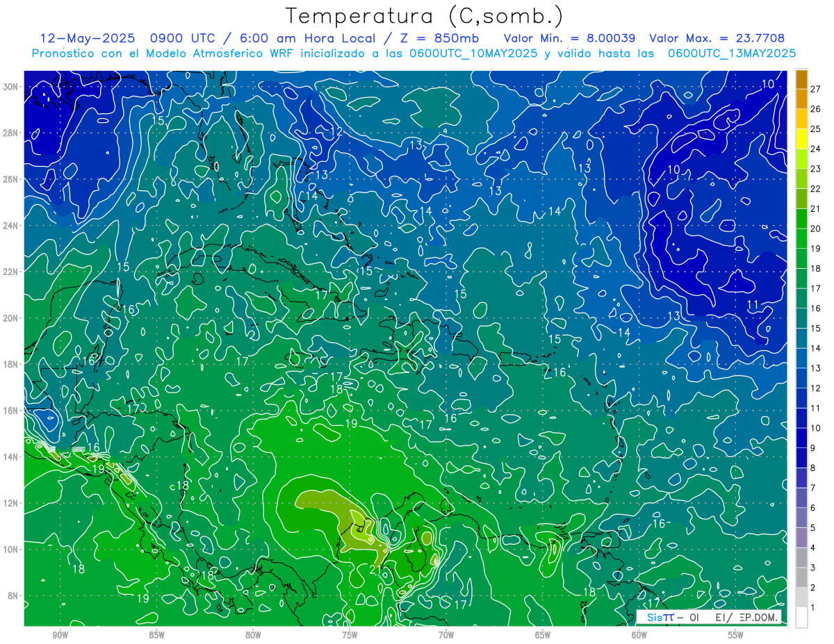Click the '10N' latitude axis label
The width and height of the screenshot is (834, 644).
pyautogui.click(x=10, y=550)
